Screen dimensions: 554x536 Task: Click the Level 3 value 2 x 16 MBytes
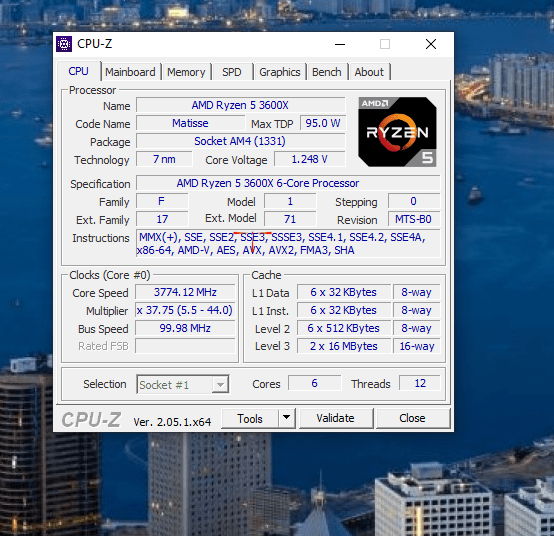click(x=344, y=346)
